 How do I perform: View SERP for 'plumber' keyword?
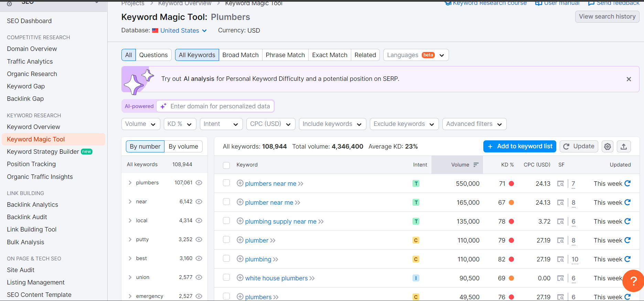point(561,240)
